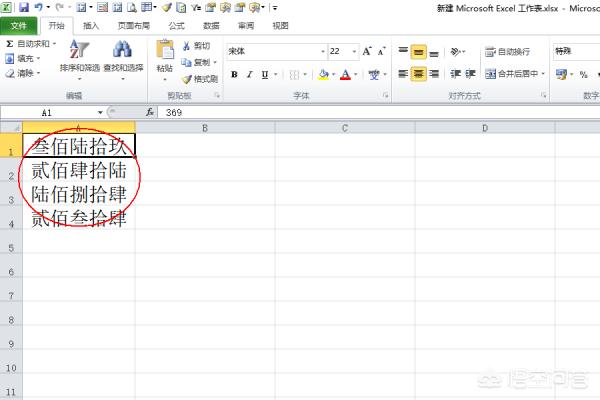Undo the last action
This screenshot has width=600, height=400.
38,7
